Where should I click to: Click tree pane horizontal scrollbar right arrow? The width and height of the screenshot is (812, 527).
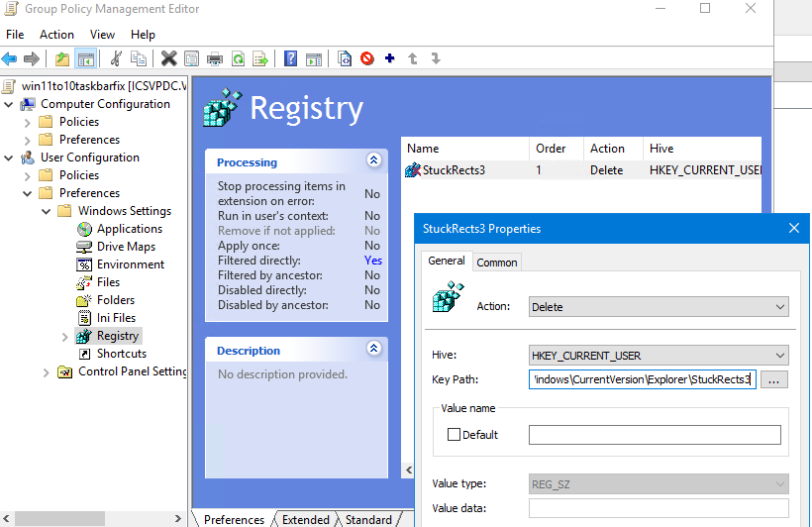point(178,518)
